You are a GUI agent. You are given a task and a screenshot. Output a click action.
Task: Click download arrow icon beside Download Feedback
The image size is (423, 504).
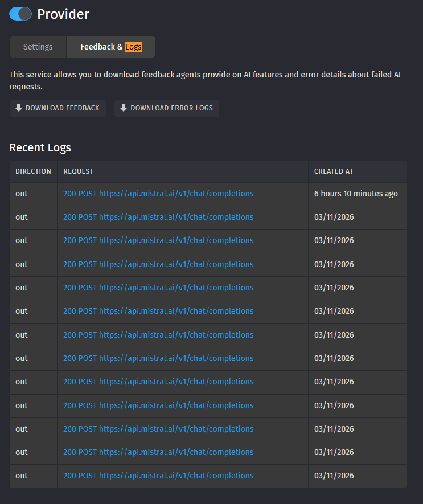[19, 108]
